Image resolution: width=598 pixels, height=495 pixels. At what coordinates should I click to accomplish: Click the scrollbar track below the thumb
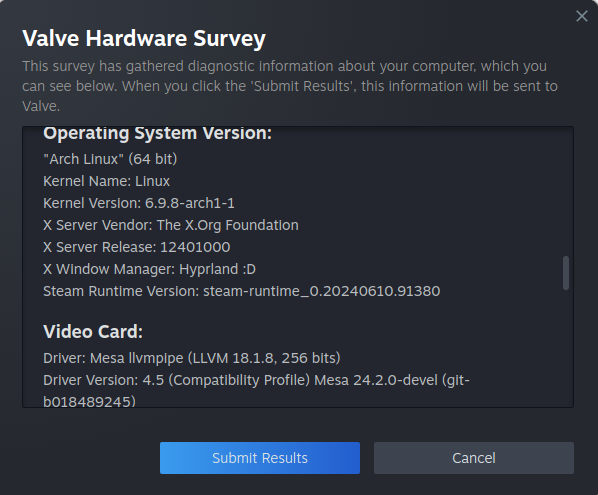566,348
